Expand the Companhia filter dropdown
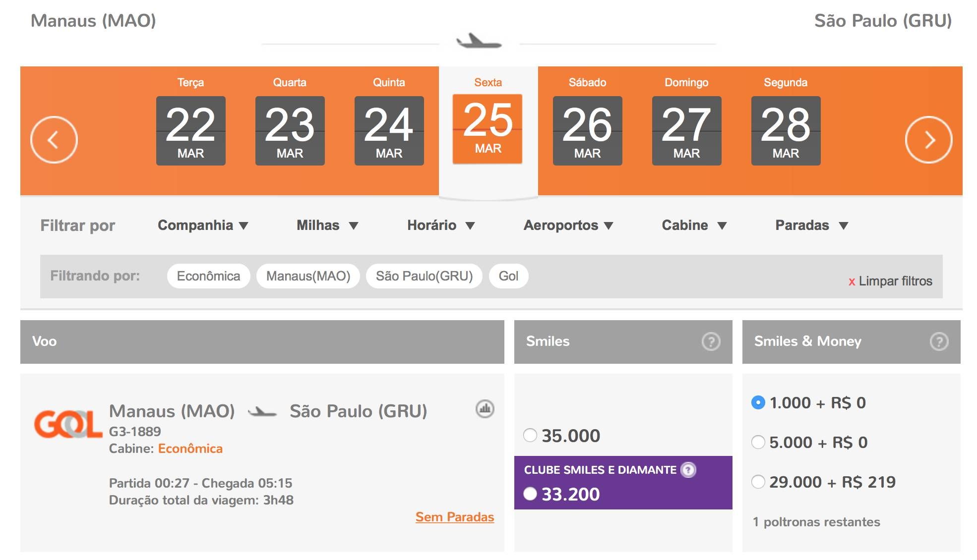Screen dimensions: 977x560 [202, 225]
